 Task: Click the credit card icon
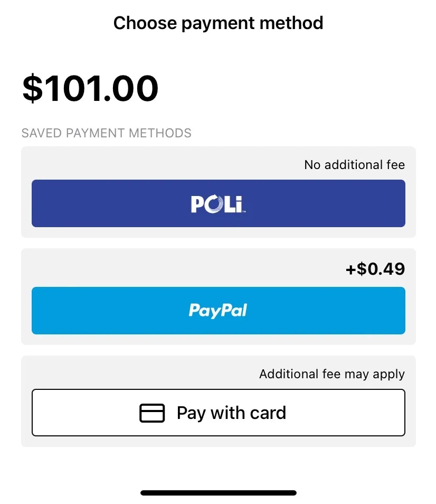tap(152, 413)
